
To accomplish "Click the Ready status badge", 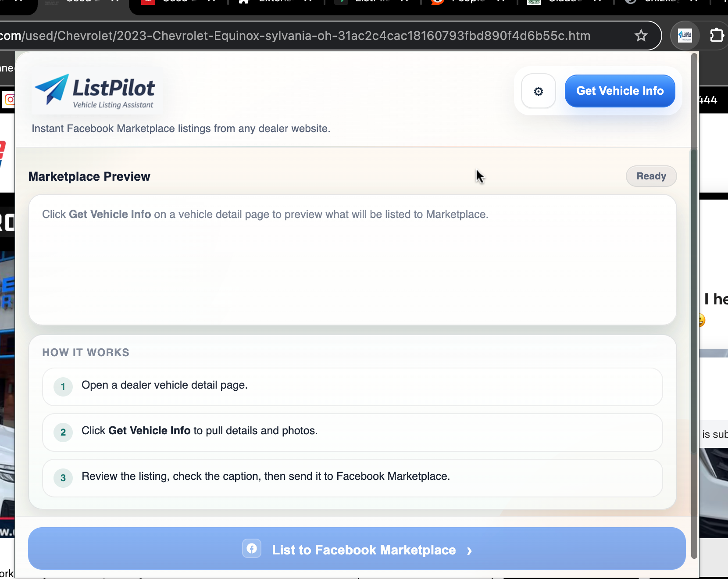I will [x=651, y=176].
